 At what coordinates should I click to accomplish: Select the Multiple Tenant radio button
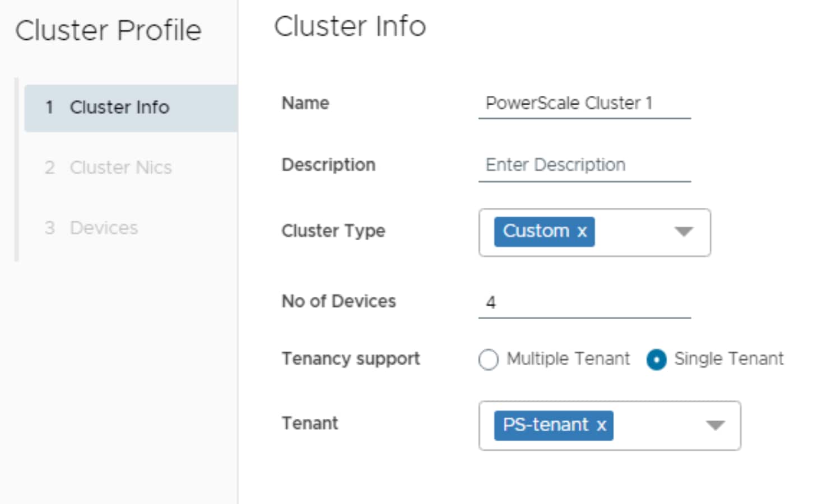click(x=488, y=360)
